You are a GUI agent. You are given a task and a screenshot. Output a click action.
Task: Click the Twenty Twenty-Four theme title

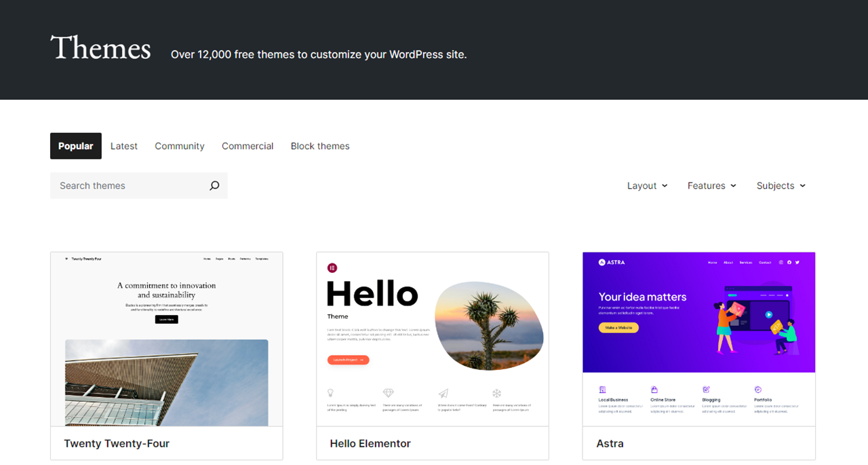point(117,443)
